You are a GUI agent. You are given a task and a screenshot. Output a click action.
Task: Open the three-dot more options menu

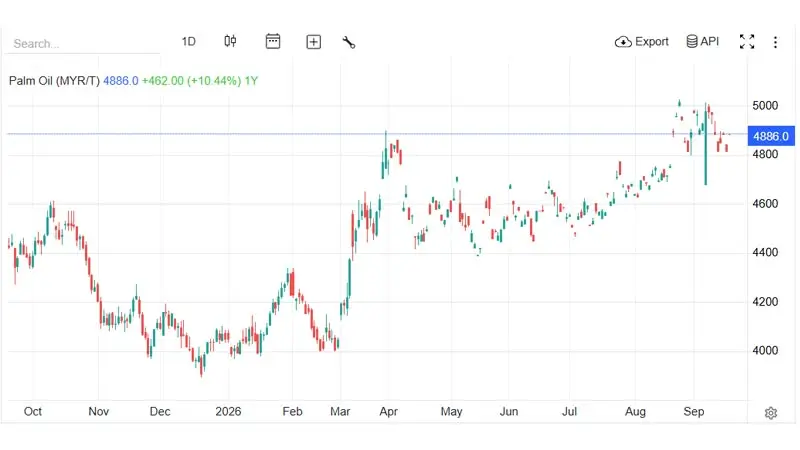point(775,42)
